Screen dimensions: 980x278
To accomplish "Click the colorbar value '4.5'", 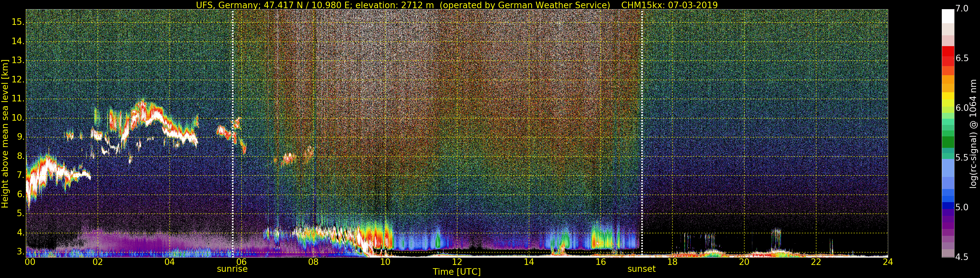I will tap(962, 257).
